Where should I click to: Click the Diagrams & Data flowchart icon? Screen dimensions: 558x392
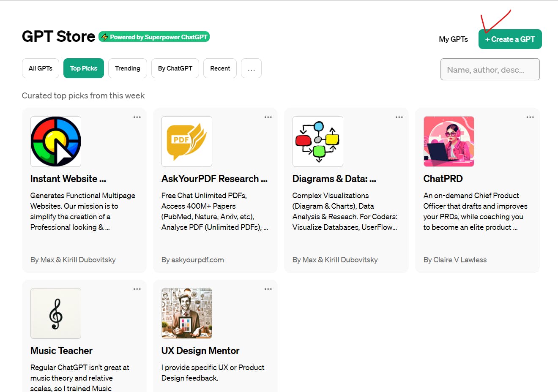318,142
